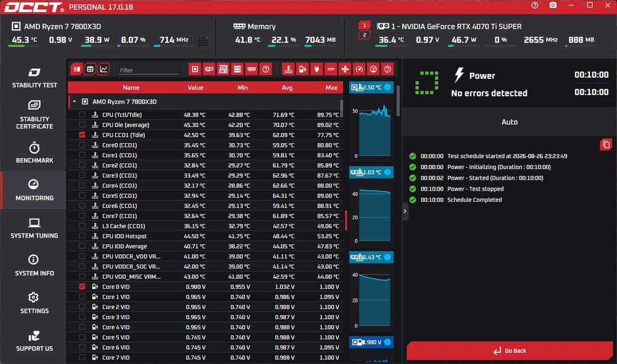Switch to table and graph combined view
Image resolution: width=617 pixels, height=364 pixels.
click(77, 69)
